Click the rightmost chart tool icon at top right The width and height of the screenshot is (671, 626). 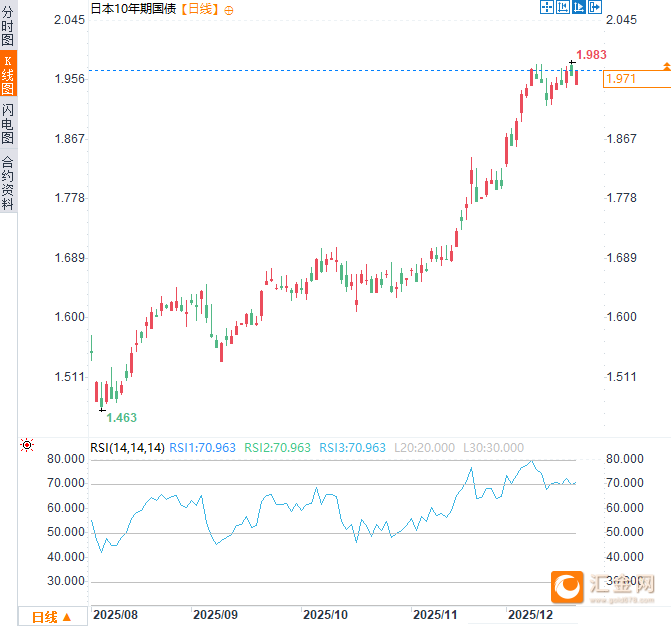(x=594, y=8)
